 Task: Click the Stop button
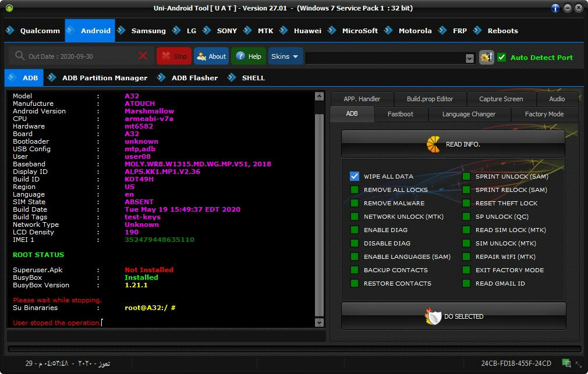click(x=174, y=56)
